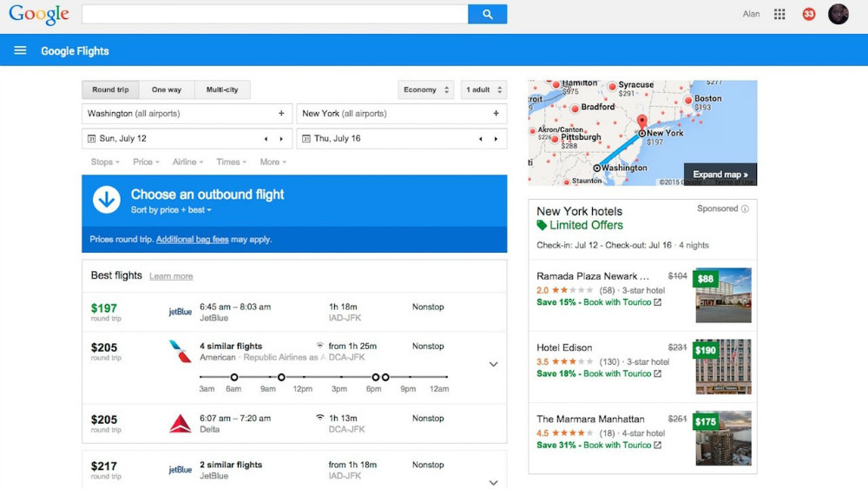Open the Times filter
The height and width of the screenshot is (489, 868).
pos(232,162)
